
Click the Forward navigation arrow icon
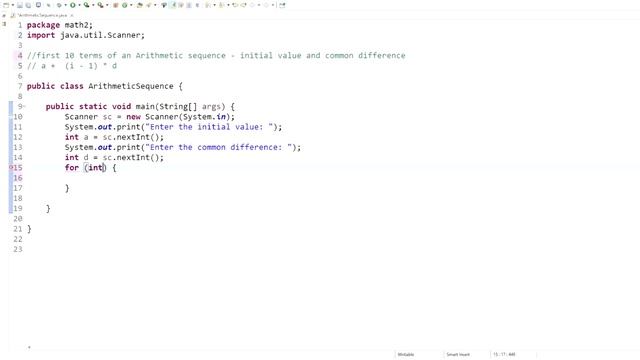pyautogui.click(x=266, y=5)
